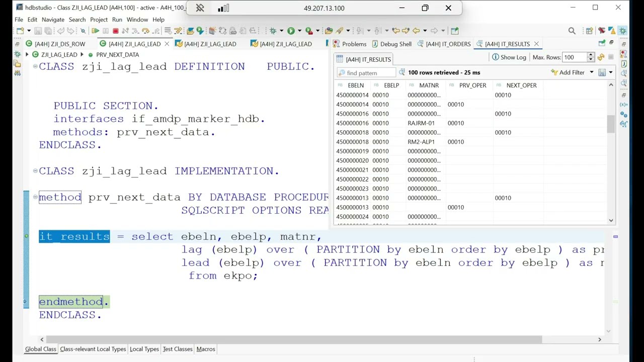
Task: Open the Add Filter dropdown arrow
Action: click(x=592, y=72)
